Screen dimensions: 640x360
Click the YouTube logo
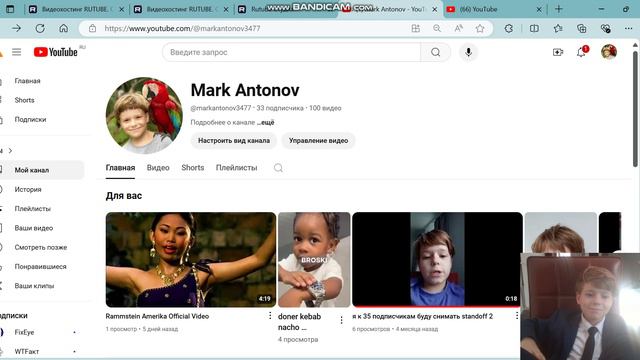(56, 52)
